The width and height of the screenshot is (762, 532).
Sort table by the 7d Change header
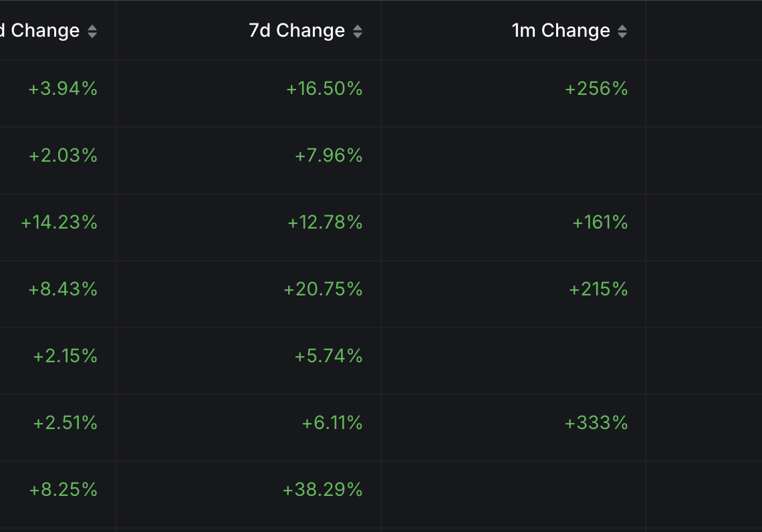point(297,31)
